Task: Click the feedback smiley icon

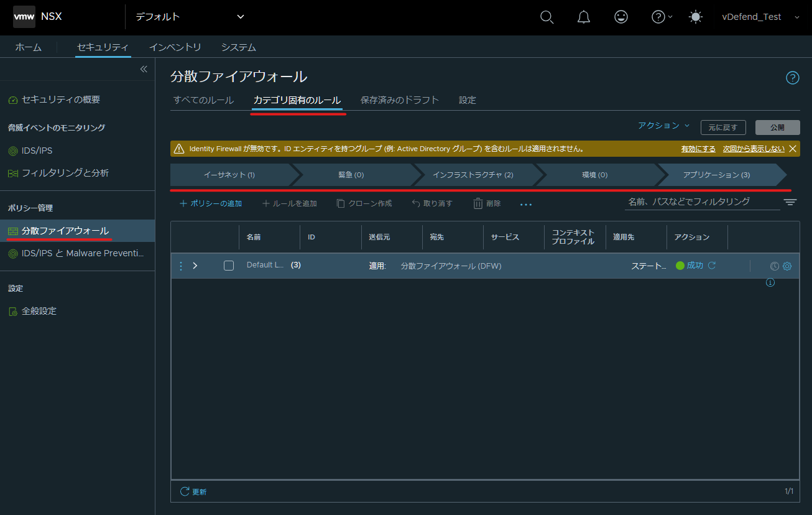Action: pos(621,17)
